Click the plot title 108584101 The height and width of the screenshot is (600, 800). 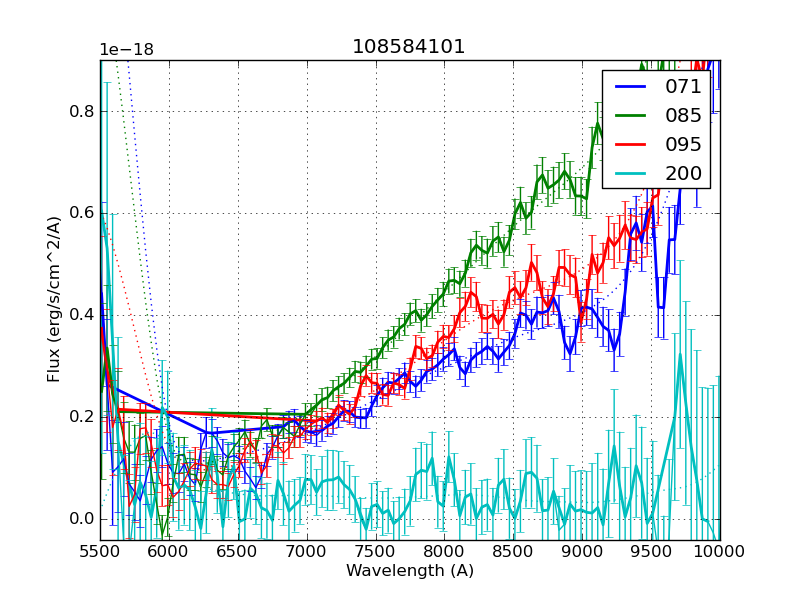(x=409, y=47)
